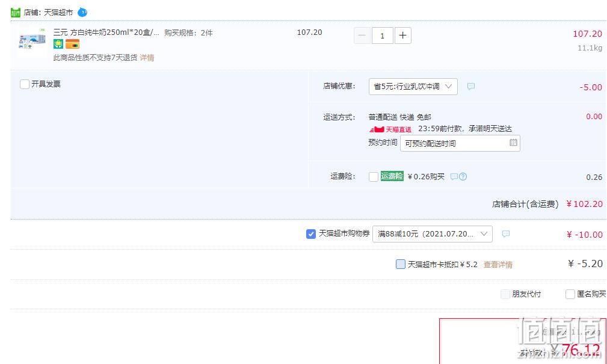Click the ¥ -10.00 coupon deduction amount
This screenshot has width=607, height=364.
click(x=585, y=235)
